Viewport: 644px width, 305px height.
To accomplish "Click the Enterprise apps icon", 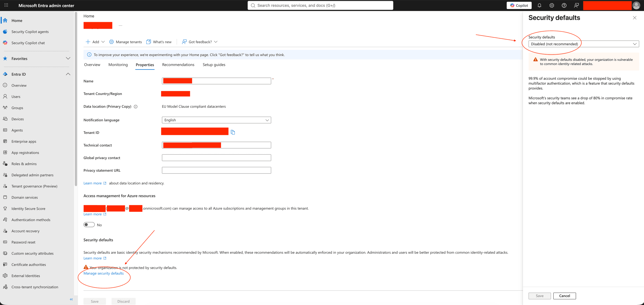I will click(5, 141).
